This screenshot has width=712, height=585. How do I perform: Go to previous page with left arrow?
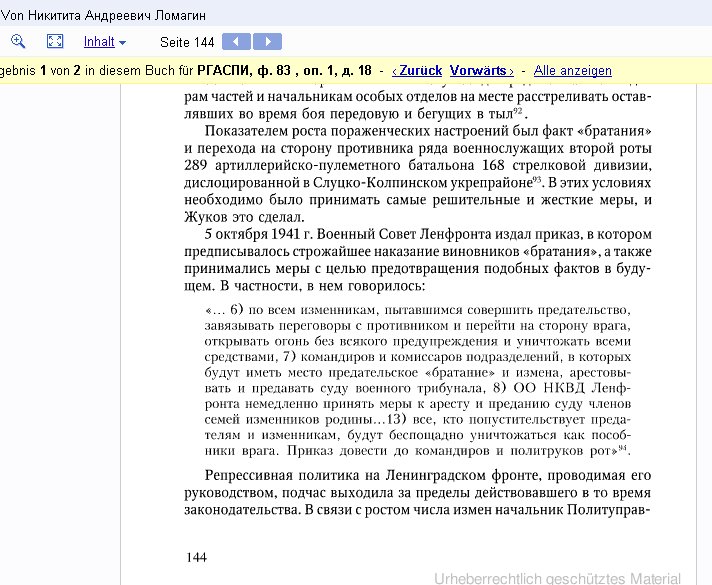235,42
